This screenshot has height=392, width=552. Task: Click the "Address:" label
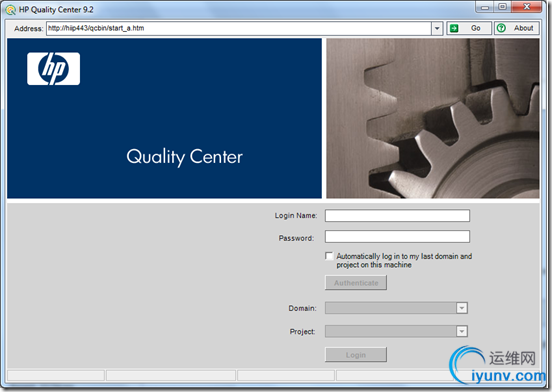29,29
